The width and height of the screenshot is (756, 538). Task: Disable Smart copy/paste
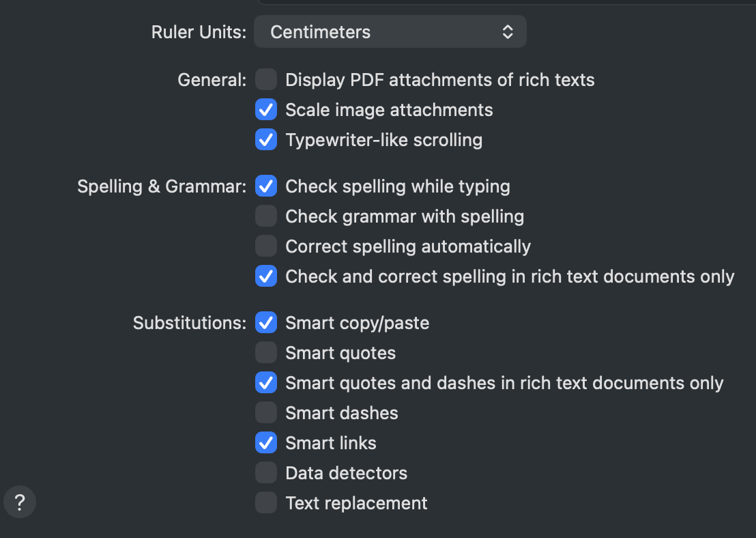(x=266, y=323)
